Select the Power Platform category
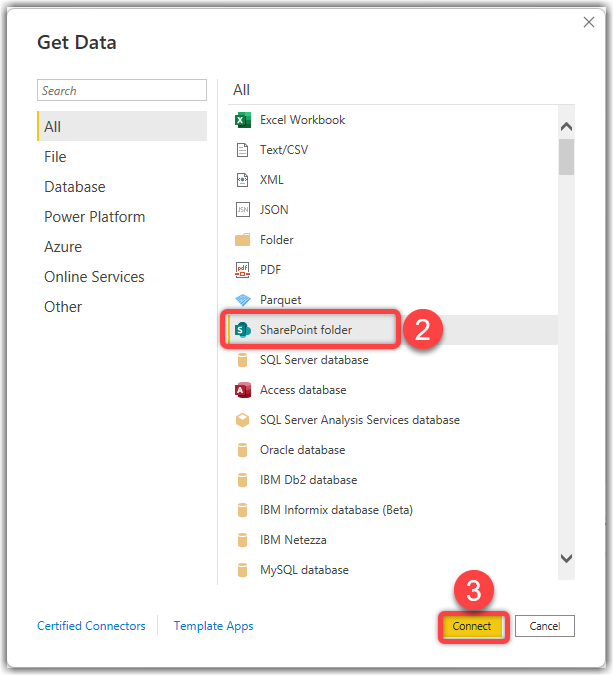The image size is (614, 676). click(x=122, y=216)
